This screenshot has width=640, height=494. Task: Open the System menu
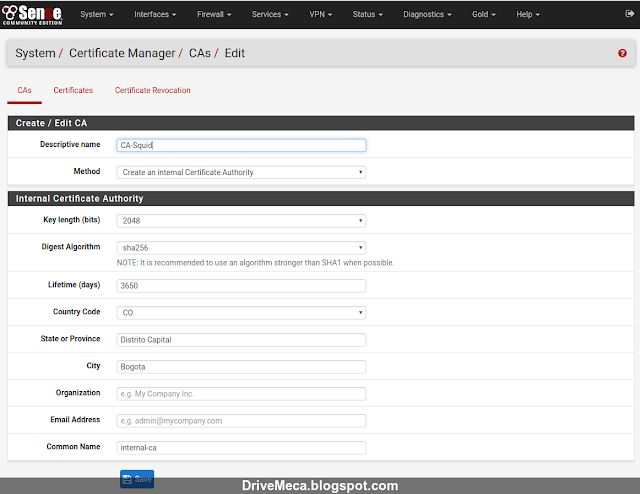click(97, 14)
